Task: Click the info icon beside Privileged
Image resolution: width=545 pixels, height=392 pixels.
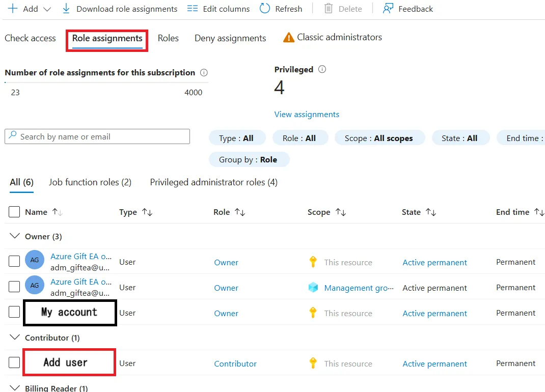Action: pyautogui.click(x=322, y=70)
